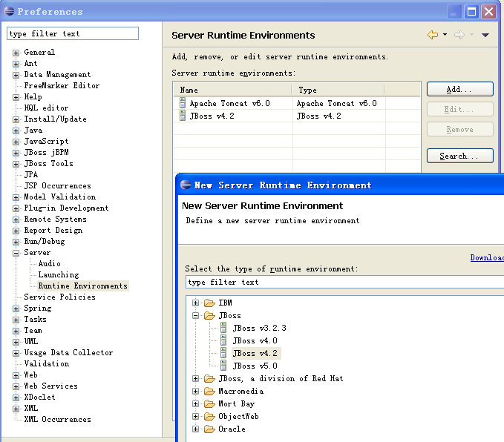Expand the Web Services preferences node

tap(16, 386)
